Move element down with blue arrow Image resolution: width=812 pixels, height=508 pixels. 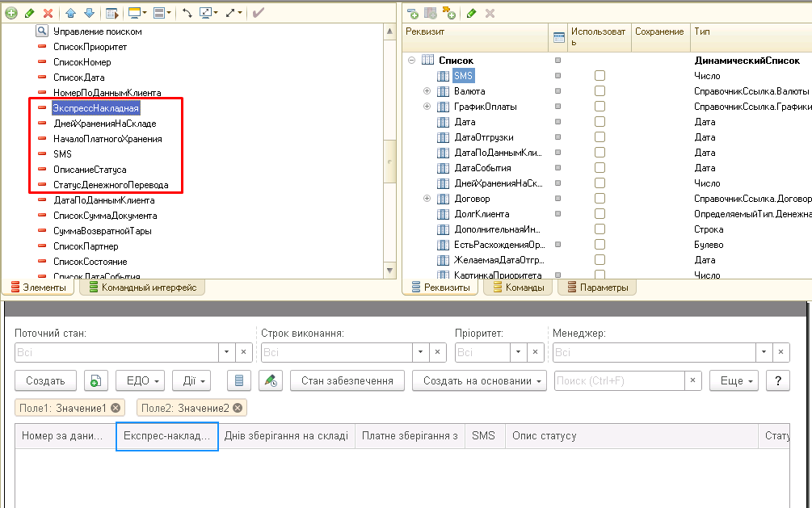pos(89,13)
